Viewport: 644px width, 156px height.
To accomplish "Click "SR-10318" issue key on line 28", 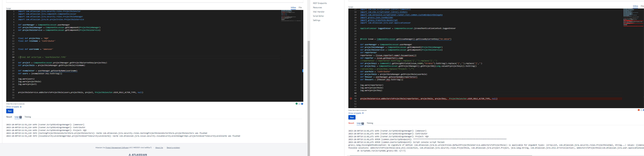I will [446, 39].
